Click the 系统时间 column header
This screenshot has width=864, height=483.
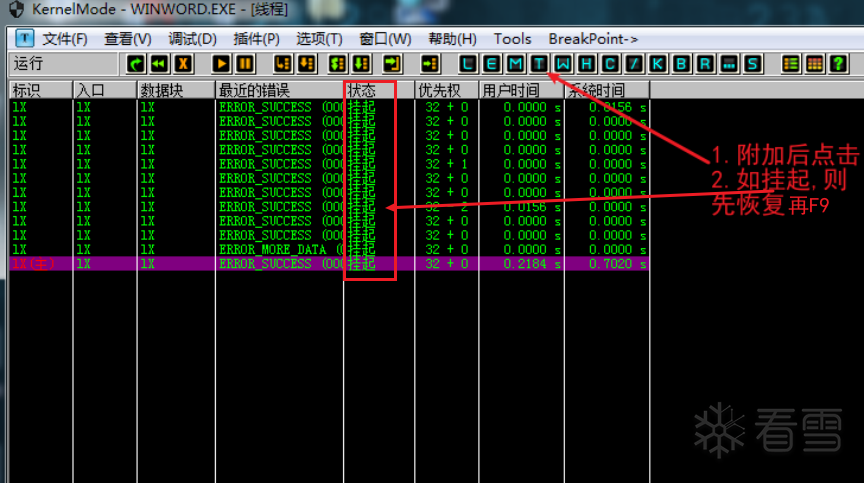pyautogui.click(x=607, y=90)
